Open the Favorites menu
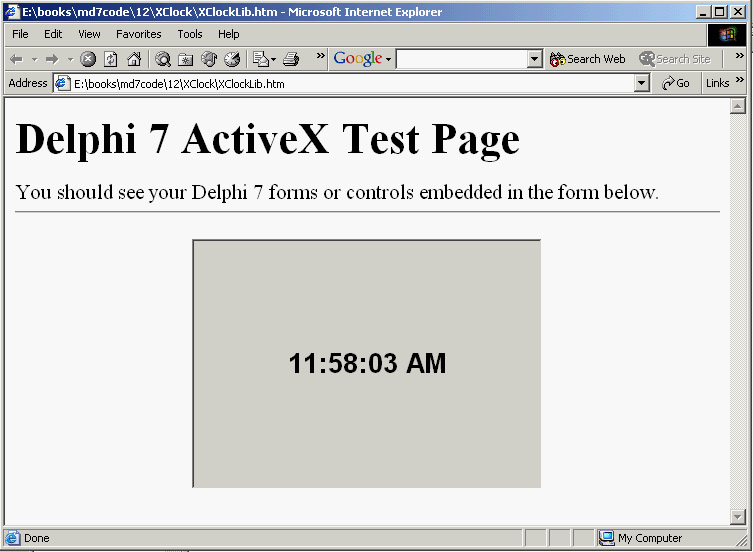This screenshot has width=753, height=552. [x=138, y=34]
